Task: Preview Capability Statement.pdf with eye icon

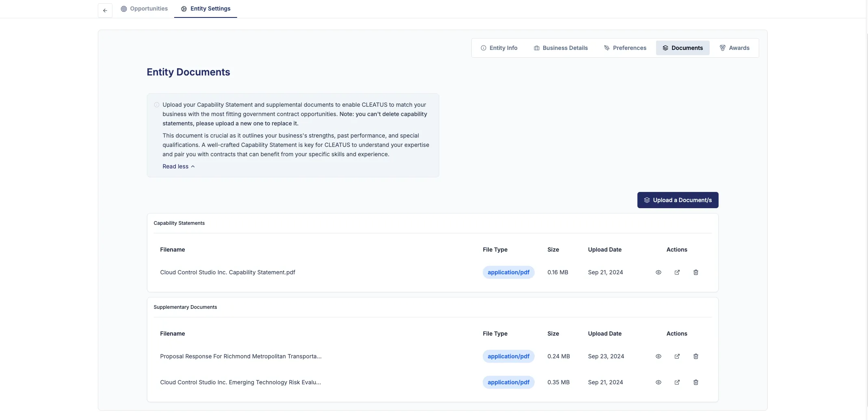Action: pos(659,272)
